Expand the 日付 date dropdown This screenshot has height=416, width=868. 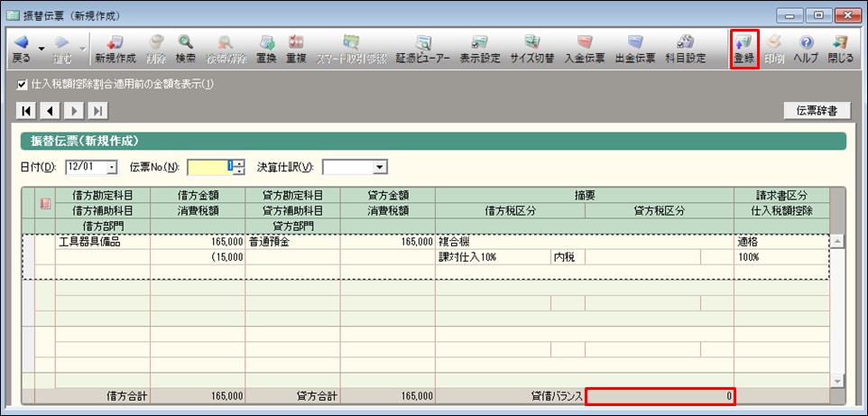pyautogui.click(x=112, y=167)
